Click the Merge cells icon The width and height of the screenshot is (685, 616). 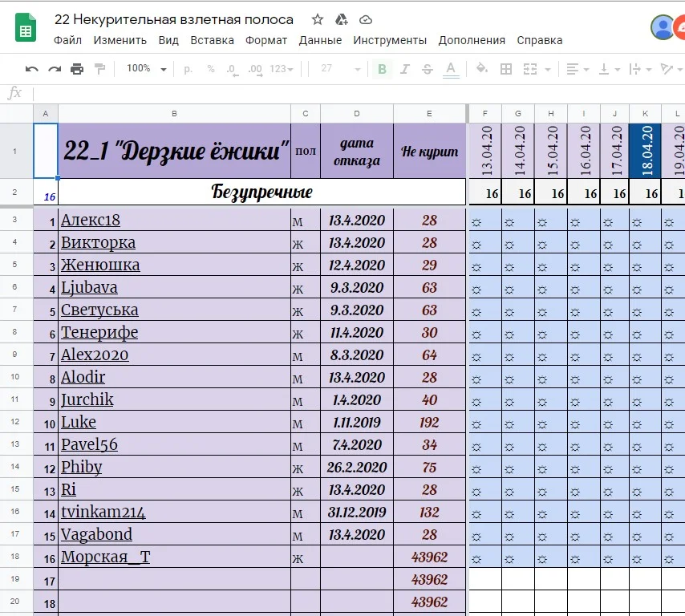[531, 68]
